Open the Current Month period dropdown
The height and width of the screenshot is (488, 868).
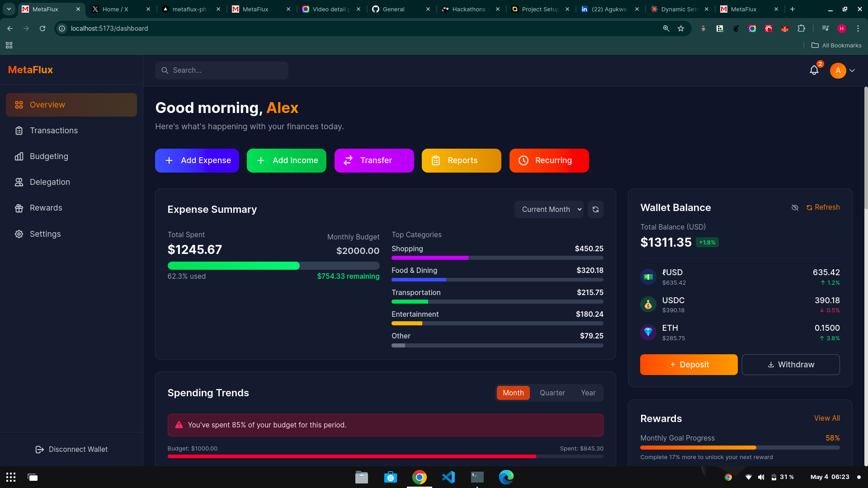(x=549, y=210)
